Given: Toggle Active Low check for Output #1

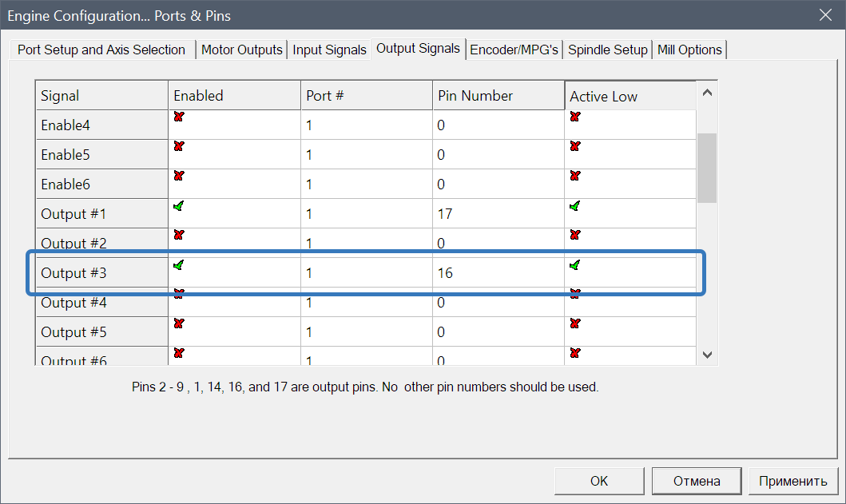Looking at the screenshot, I should [575, 206].
